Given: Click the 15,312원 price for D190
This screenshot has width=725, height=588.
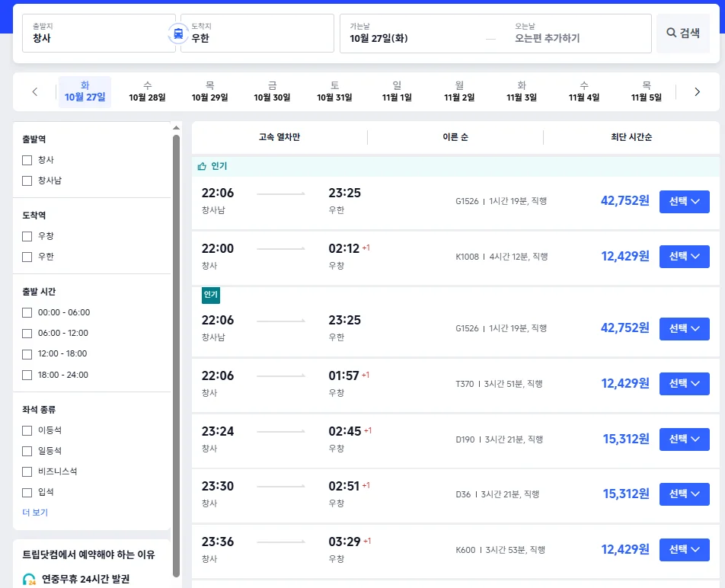Looking at the screenshot, I should pos(626,439).
